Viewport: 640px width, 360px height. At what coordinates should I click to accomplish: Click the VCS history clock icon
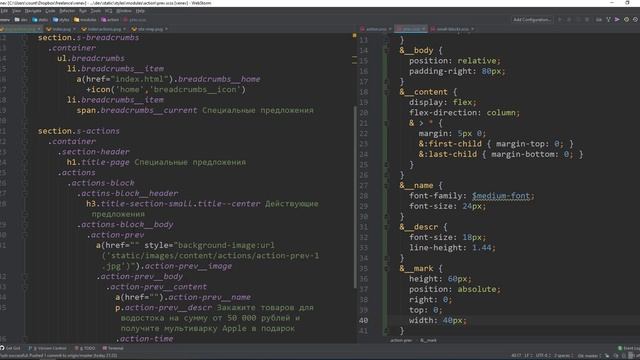tap(627, 20)
